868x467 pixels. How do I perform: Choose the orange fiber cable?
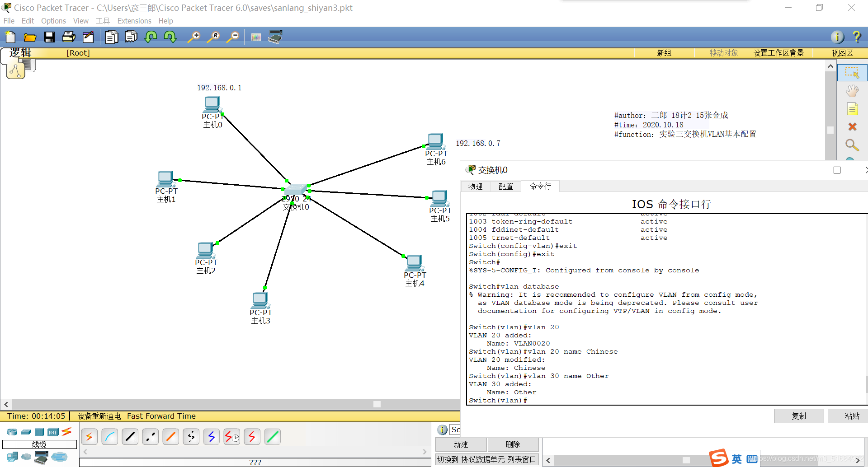tap(171, 437)
